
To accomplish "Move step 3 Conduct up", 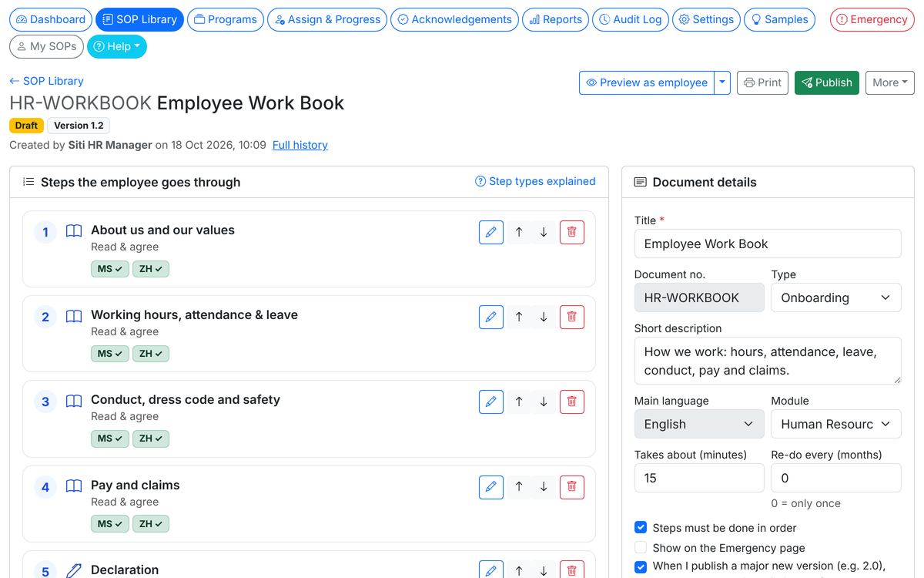I will pyautogui.click(x=519, y=402).
